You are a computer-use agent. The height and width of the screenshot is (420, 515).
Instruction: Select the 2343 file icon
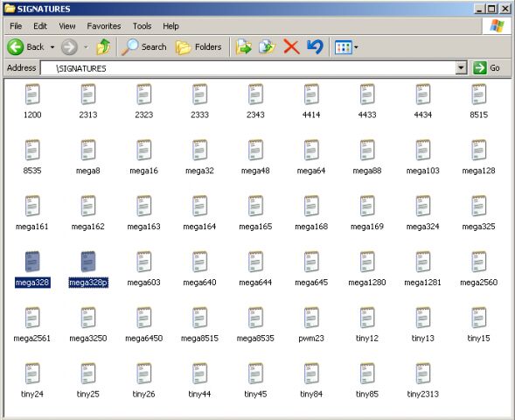tap(255, 94)
